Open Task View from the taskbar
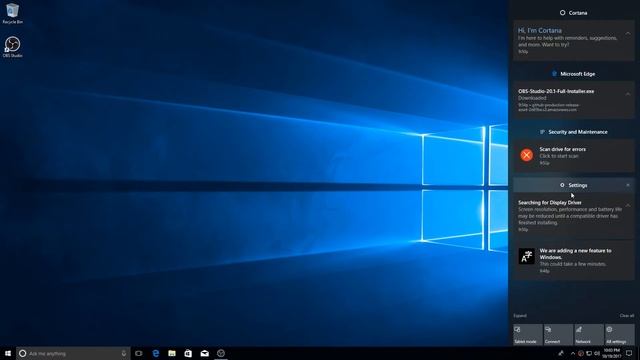This screenshot has height=360, width=640. click(139, 353)
